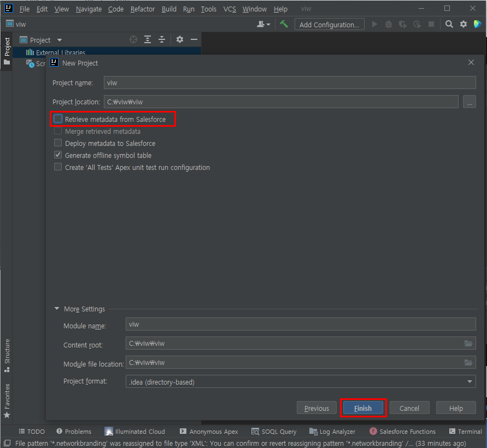Image resolution: width=487 pixels, height=448 pixels.
Task: Click the Debug bug icon in toolbar
Action: [x=389, y=24]
